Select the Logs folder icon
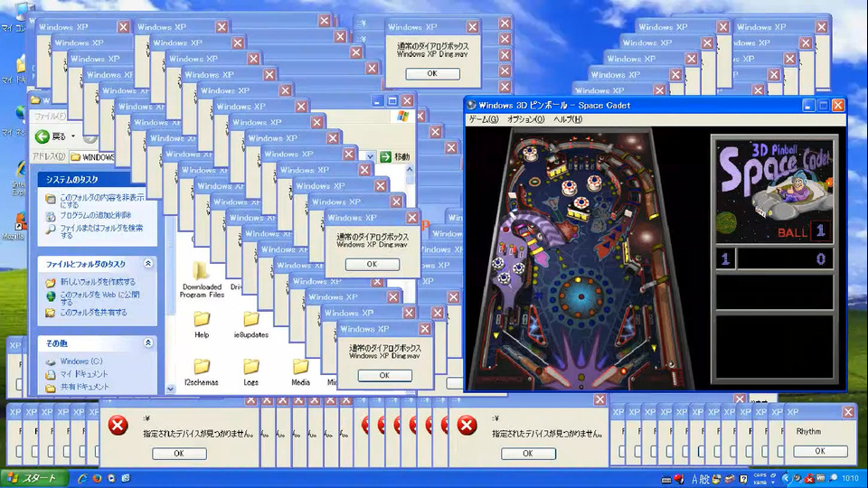Screen dimensions: 868x488 (250, 367)
